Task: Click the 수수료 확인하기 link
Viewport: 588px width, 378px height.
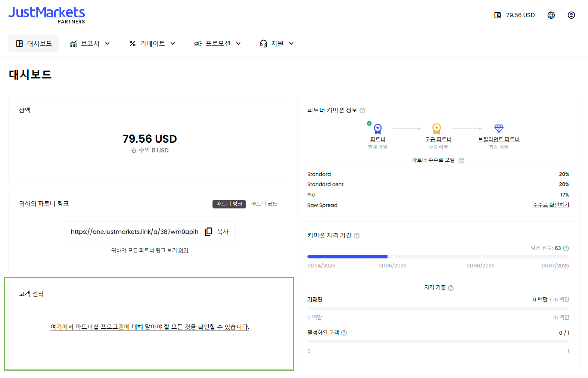Action: [551, 205]
